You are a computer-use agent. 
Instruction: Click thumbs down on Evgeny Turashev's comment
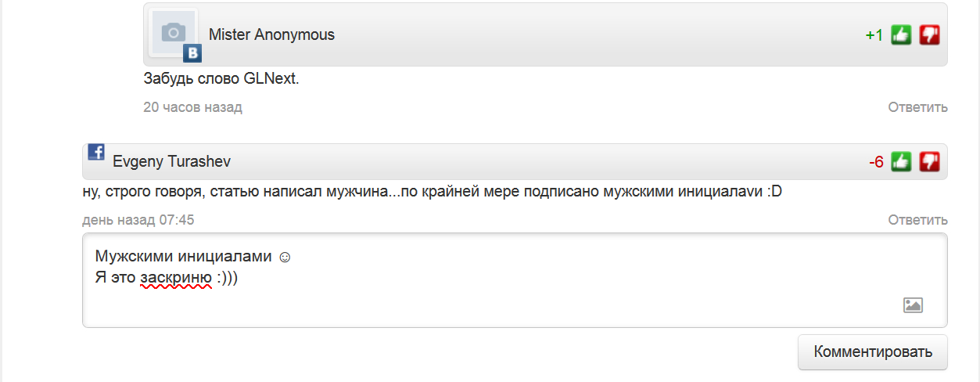[929, 162]
